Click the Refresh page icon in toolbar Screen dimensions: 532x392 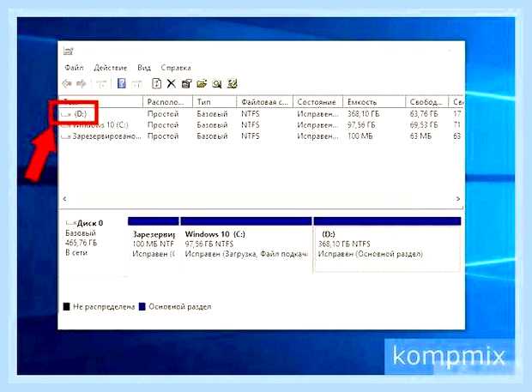pos(156,83)
